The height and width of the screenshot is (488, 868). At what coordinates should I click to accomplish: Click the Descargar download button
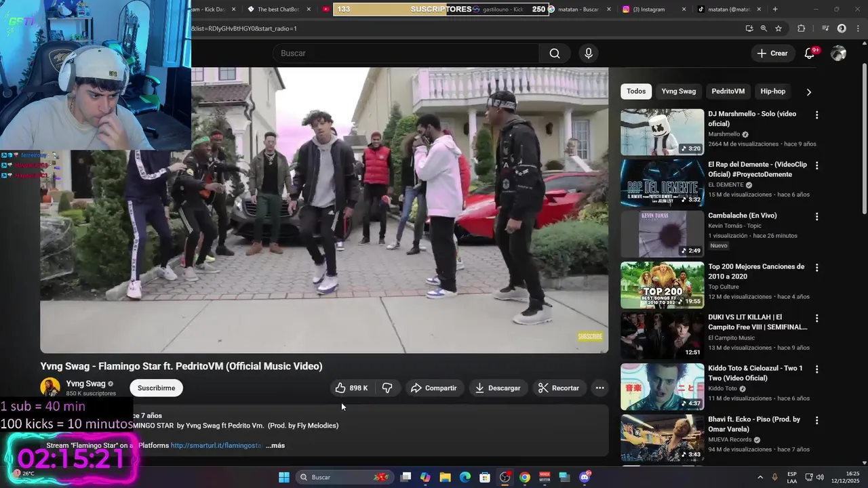(498, 388)
